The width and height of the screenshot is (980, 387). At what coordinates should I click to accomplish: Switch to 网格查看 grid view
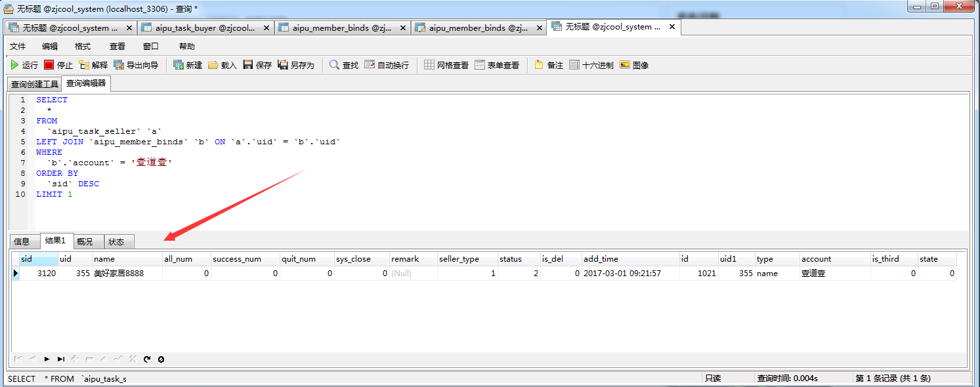pyautogui.click(x=446, y=65)
